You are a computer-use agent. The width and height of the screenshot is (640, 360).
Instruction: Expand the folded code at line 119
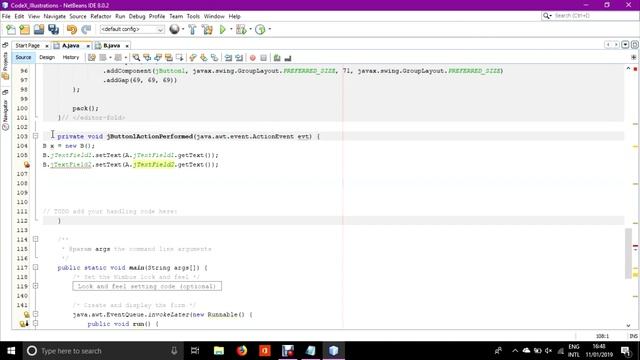[x=36, y=286]
